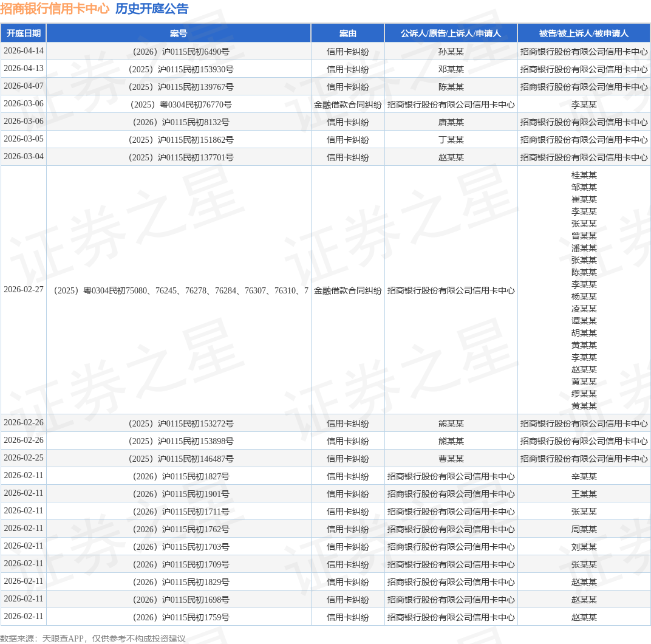Click the date 2026-04-07
The width and height of the screenshot is (651, 644).
[x=24, y=86]
